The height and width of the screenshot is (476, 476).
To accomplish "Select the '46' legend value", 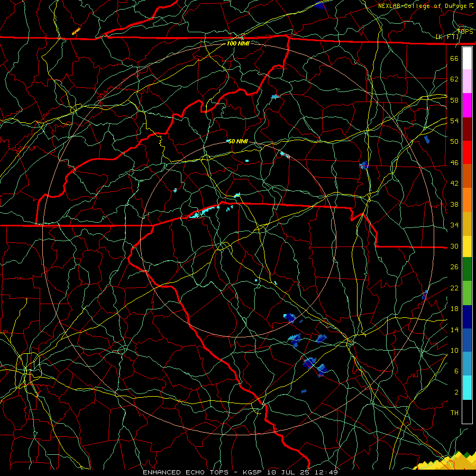I will point(454,163).
